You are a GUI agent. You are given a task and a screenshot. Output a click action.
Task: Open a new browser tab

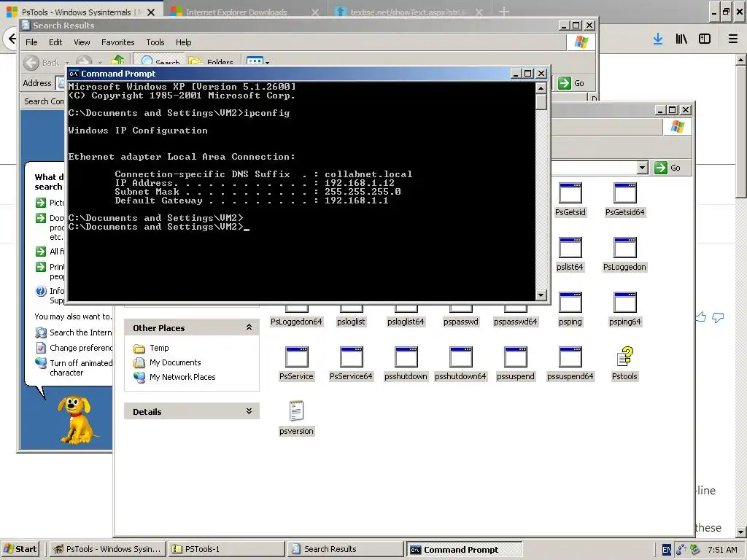[504, 12]
